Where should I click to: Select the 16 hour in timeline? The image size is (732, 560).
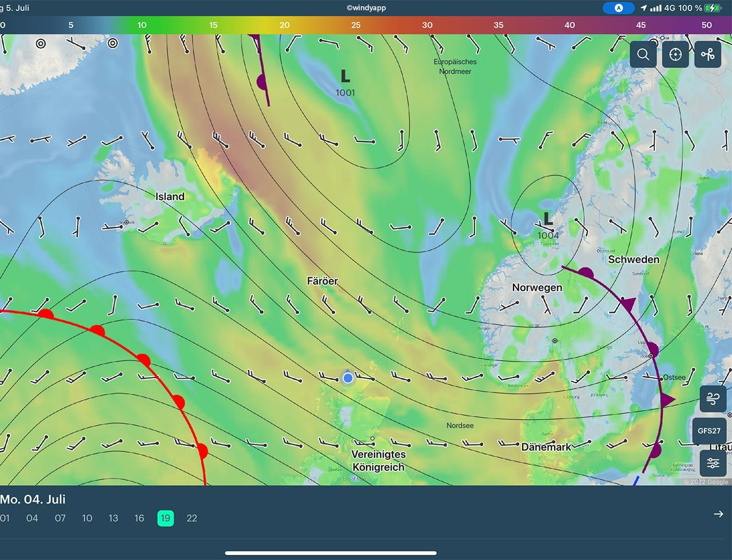tap(140, 518)
